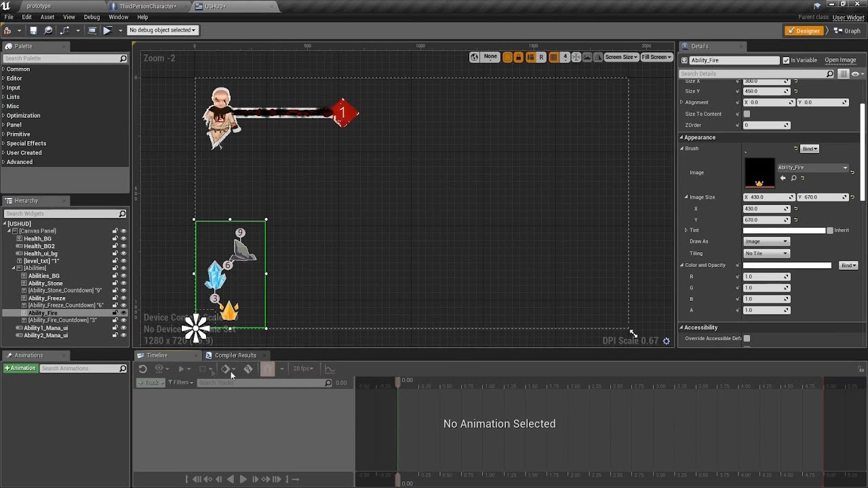Screen dimensions: 868x488
Task: Switch to the ThirdPersonCharacter tab
Action: click(x=148, y=6)
